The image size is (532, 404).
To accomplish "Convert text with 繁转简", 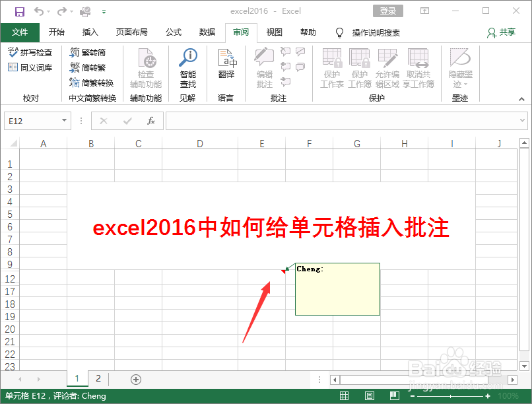I will point(88,52).
